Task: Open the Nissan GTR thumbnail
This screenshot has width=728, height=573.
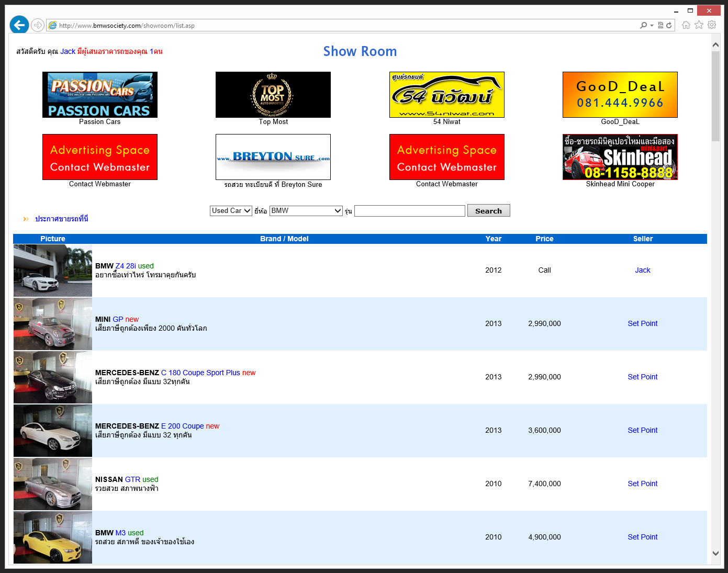Action: coord(53,484)
